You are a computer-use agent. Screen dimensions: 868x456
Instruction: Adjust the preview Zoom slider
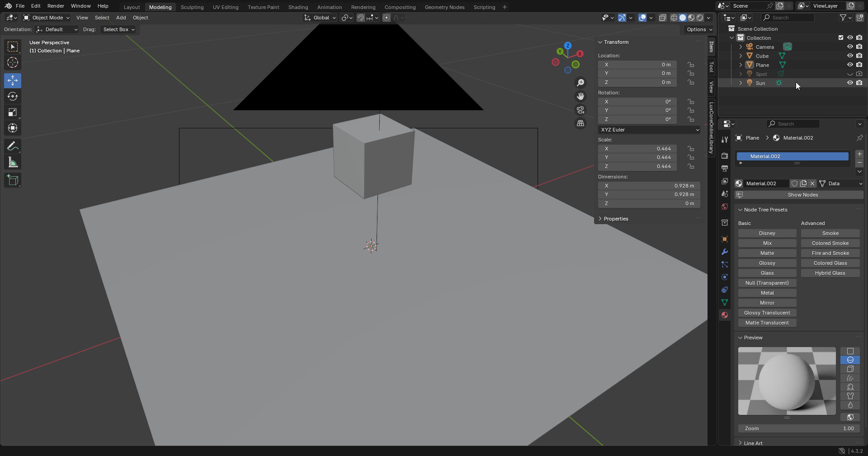[x=798, y=428]
